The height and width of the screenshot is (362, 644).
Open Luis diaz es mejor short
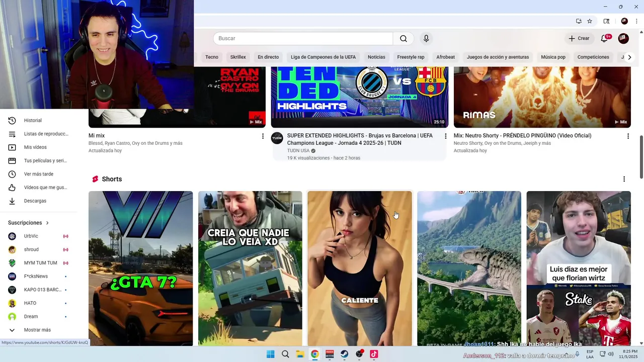579,268
